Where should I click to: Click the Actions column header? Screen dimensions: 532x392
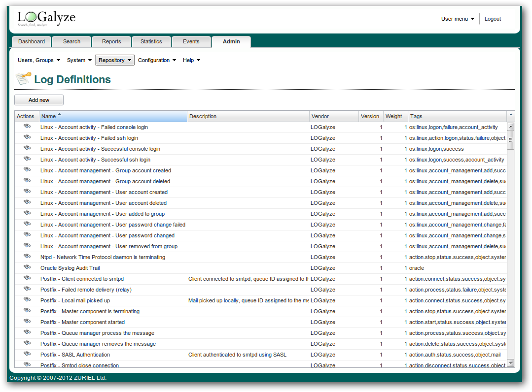(27, 116)
